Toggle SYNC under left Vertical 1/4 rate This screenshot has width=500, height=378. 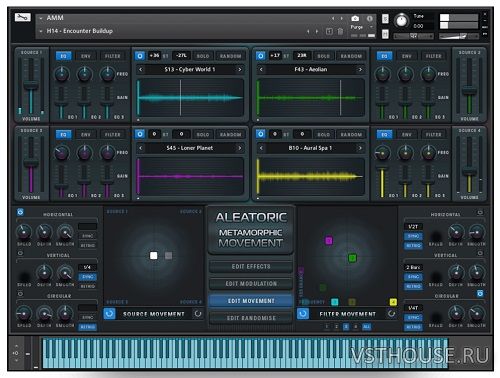click(88, 277)
